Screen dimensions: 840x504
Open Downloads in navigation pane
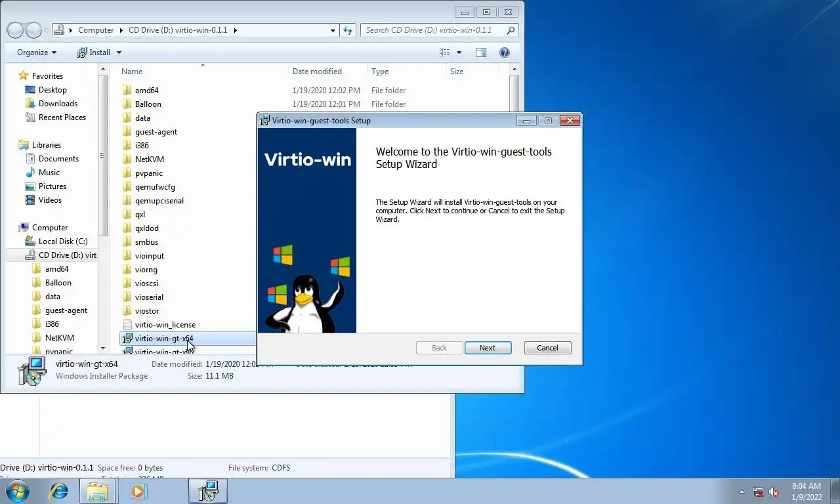click(58, 104)
